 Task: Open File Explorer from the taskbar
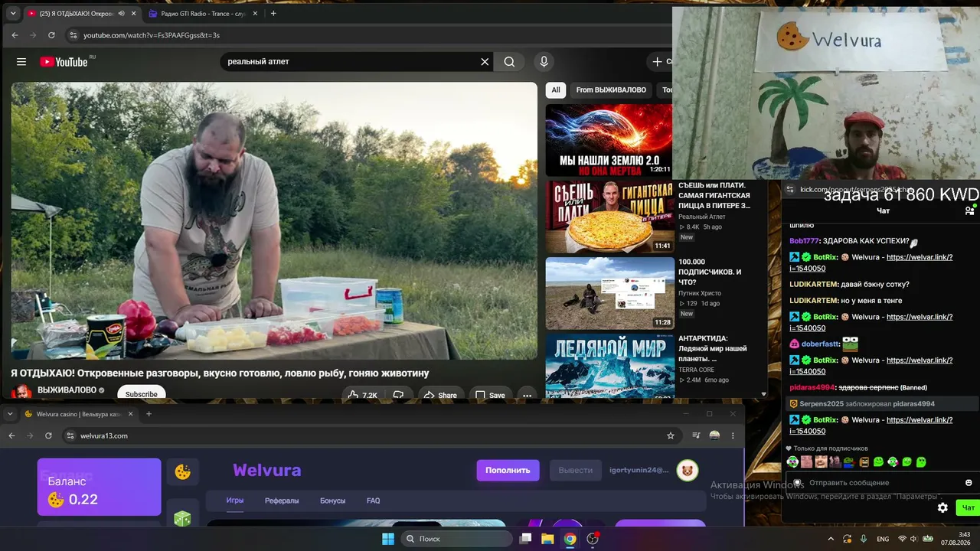[x=547, y=539]
